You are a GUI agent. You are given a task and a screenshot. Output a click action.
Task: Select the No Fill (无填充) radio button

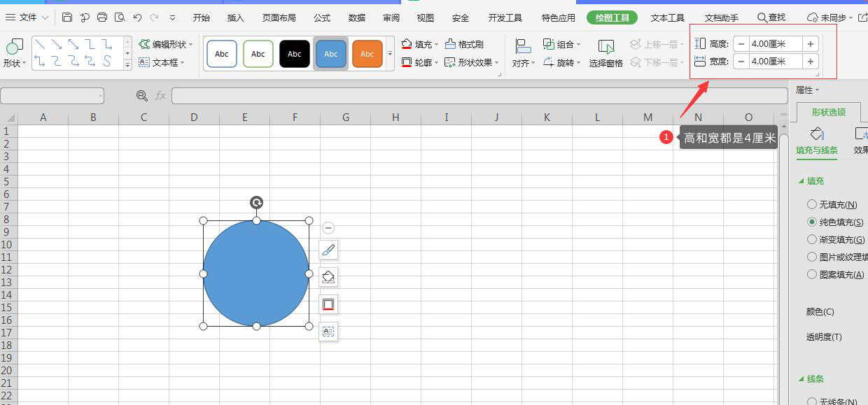click(x=812, y=204)
